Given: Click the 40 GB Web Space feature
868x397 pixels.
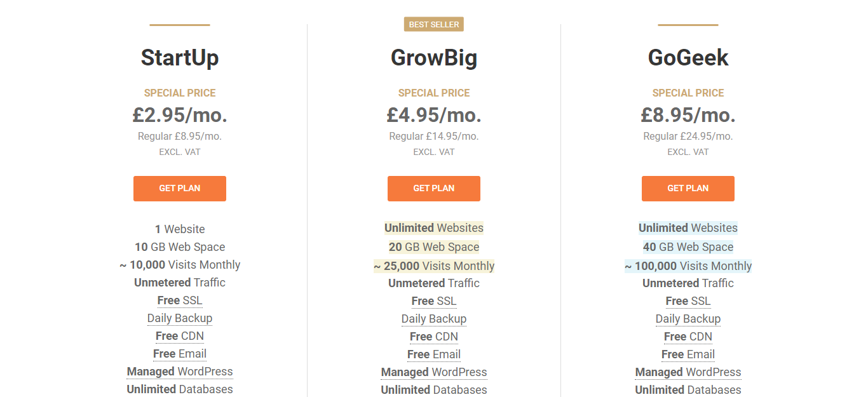Looking at the screenshot, I should coord(688,247).
